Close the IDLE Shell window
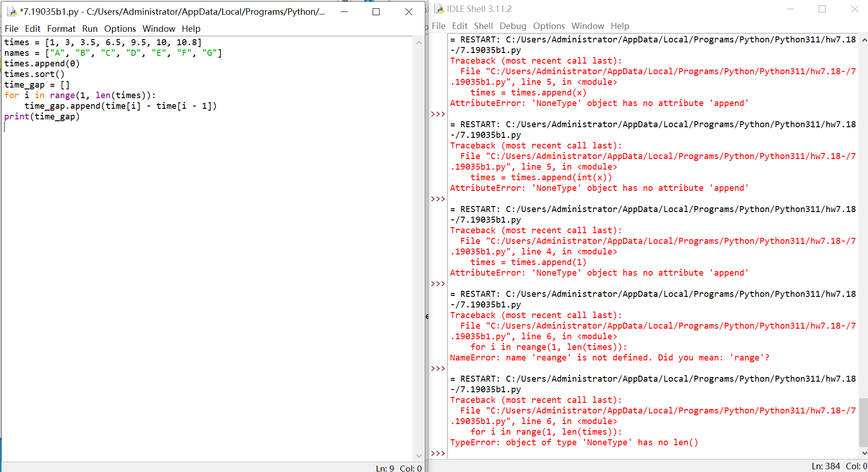Screen dimensions: 868x472 855,9
